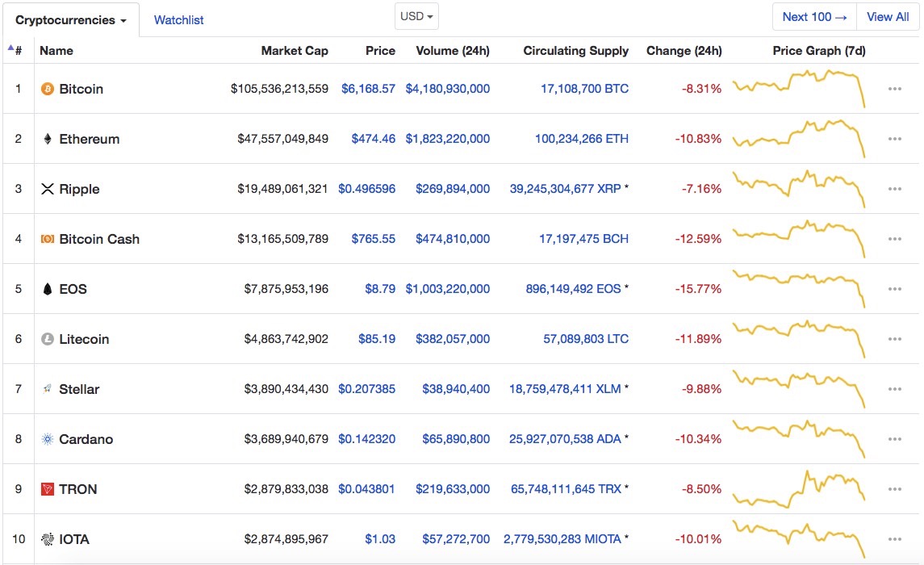924x565 pixels.
Task: Open the three-dot menu for EOS
Action: pyautogui.click(x=894, y=289)
